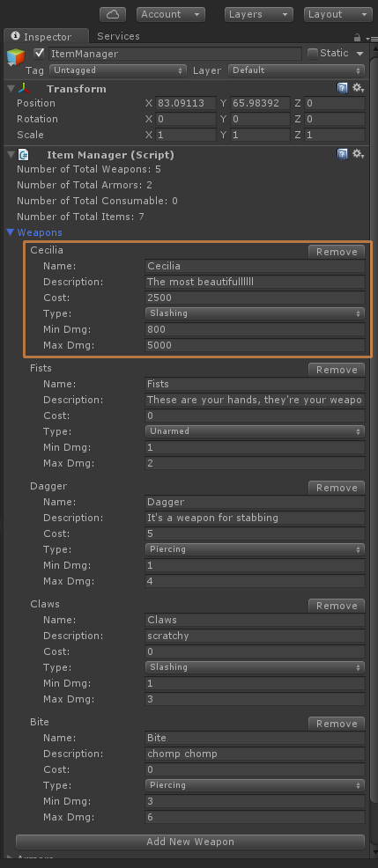Open the Item Manager gear settings menu

(x=358, y=154)
